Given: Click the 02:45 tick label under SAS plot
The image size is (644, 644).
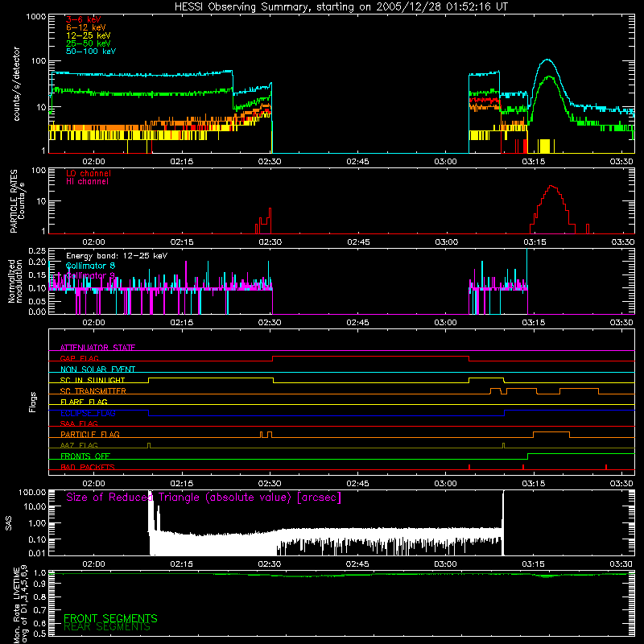Looking at the screenshot, I should tap(357, 564).
